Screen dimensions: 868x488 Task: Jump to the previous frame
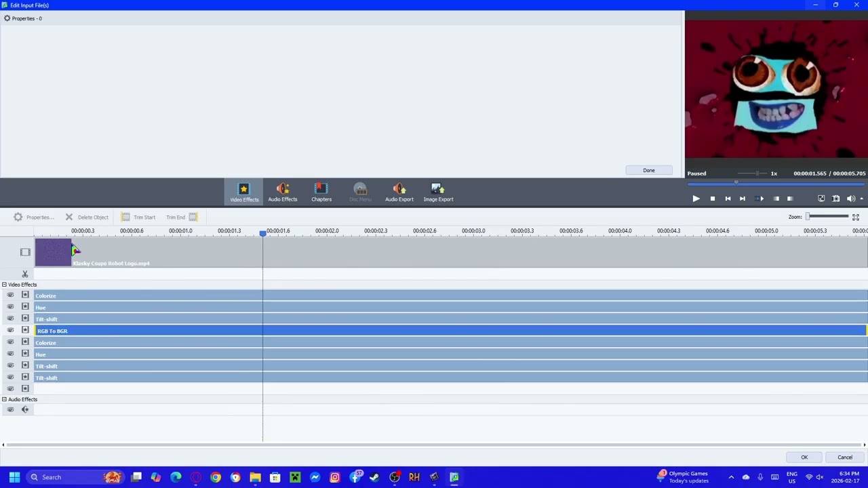(x=728, y=199)
